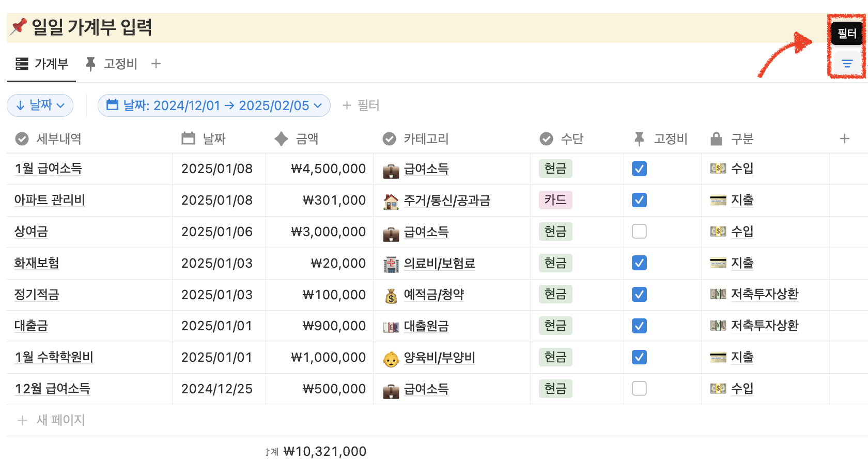868x460 pixels.
Task: Open the 날짜 sort dropdown
Action: pyautogui.click(x=40, y=105)
